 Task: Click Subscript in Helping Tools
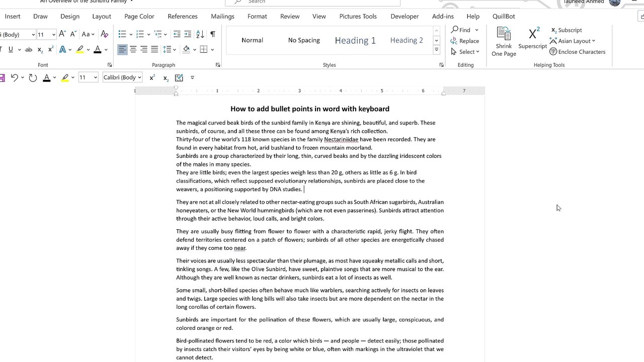pyautogui.click(x=567, y=30)
